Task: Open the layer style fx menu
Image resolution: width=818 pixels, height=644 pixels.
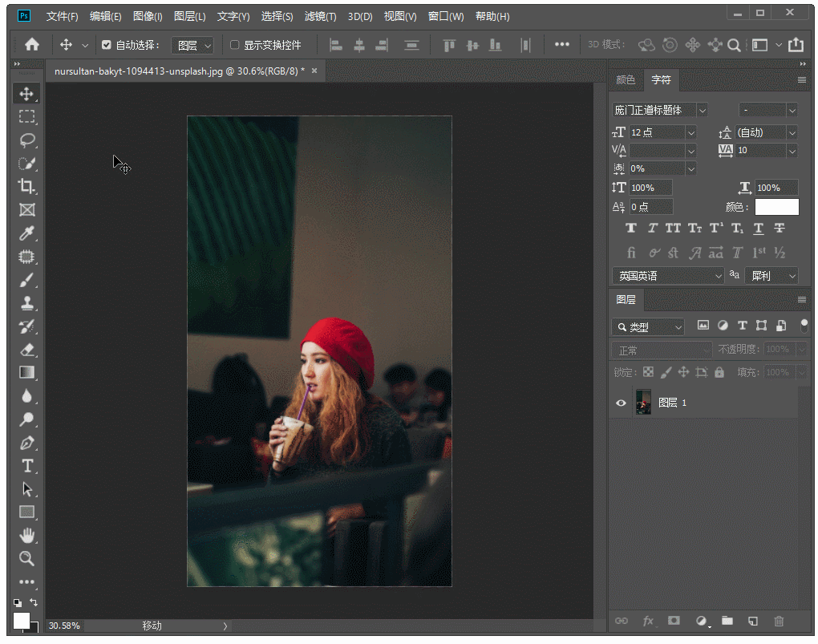Action: [649, 621]
